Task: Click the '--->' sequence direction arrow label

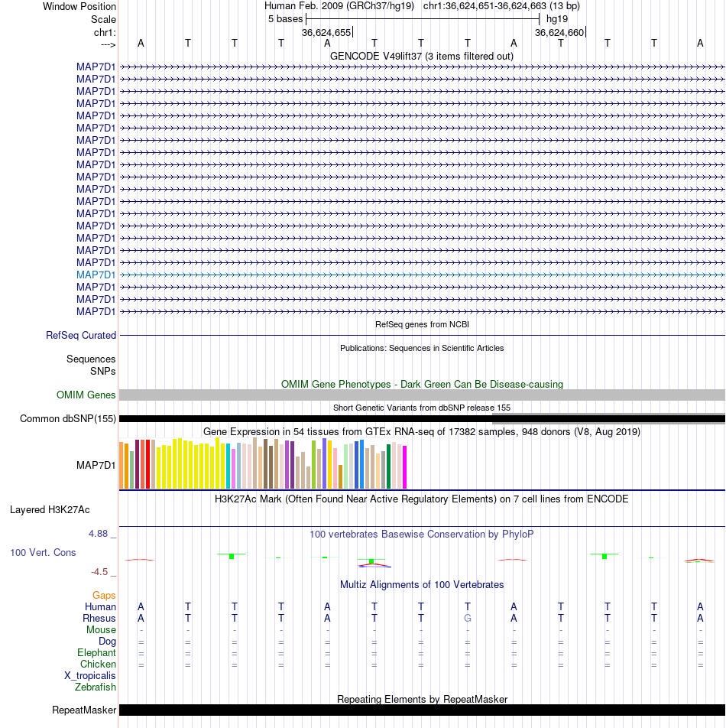Action: [108, 44]
